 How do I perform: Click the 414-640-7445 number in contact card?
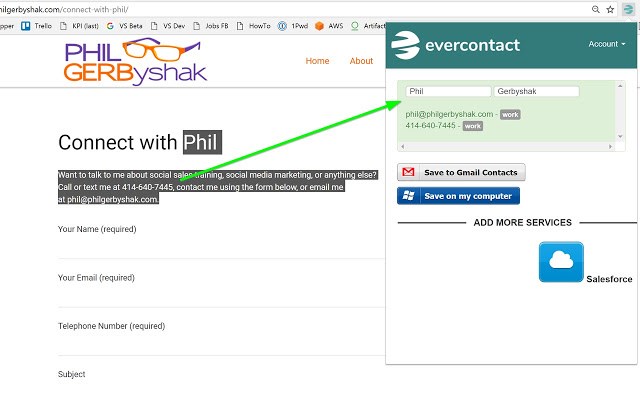pos(430,126)
